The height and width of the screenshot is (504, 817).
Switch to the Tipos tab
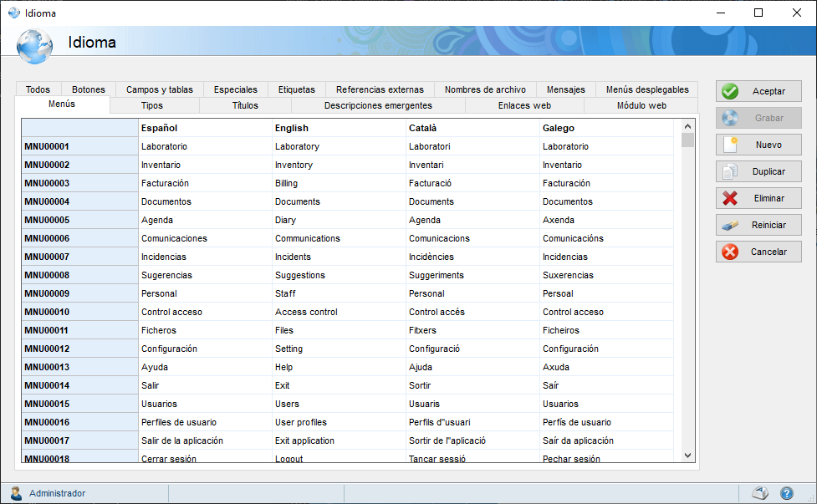(152, 105)
